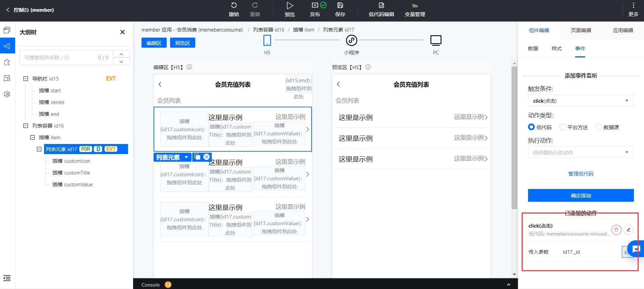Click 插槽 item in breadcrumb
The height and width of the screenshot is (289, 644).
(x=304, y=30)
